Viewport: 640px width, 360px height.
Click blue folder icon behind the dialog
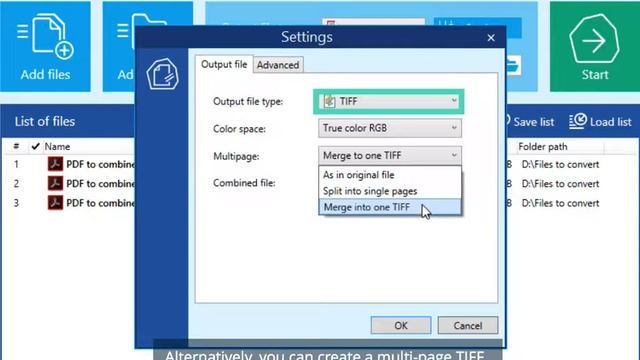[513, 65]
